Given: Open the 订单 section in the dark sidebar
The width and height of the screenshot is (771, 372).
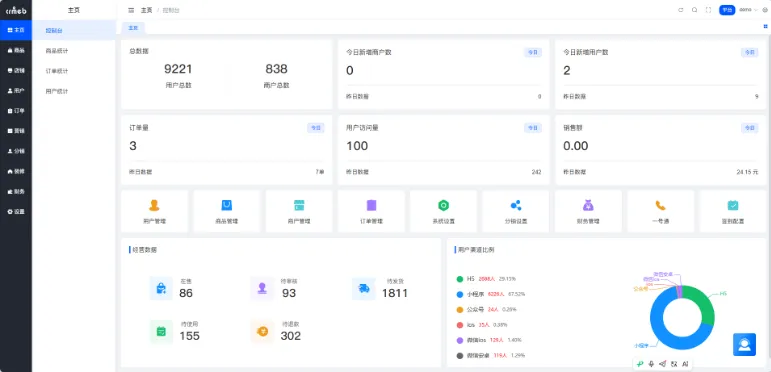Looking at the screenshot, I should [16, 111].
